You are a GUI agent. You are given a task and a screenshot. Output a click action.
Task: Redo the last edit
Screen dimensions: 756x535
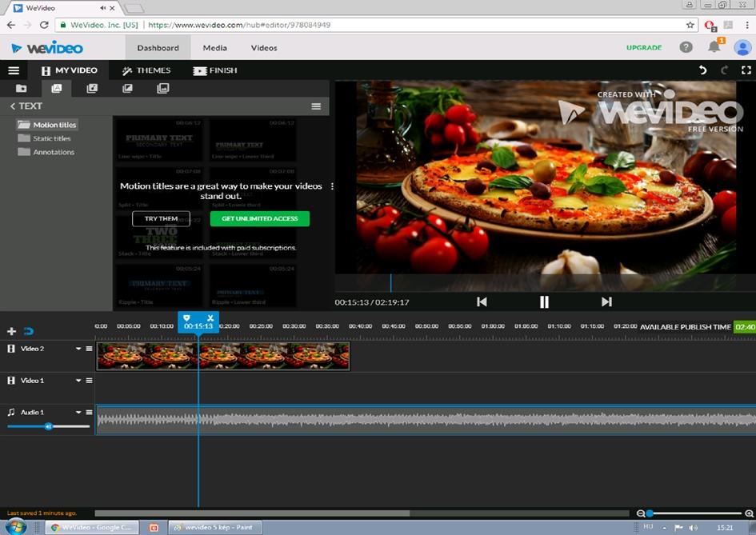(x=724, y=70)
